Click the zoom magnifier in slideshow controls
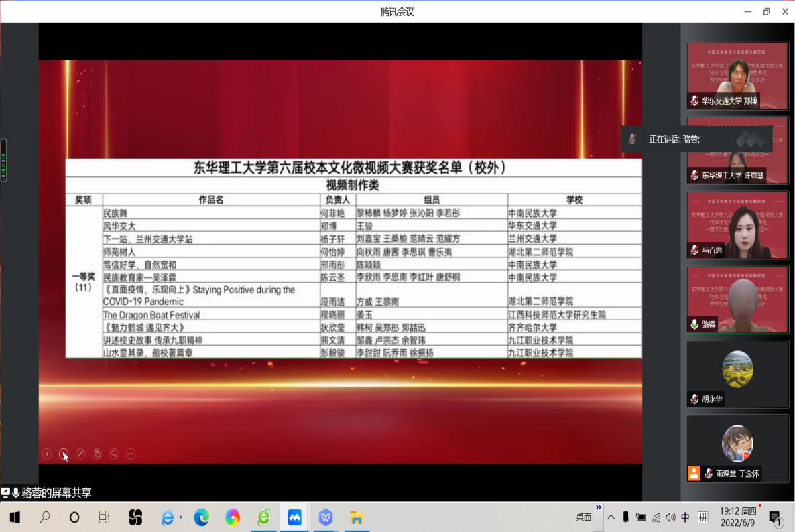This screenshot has width=795, height=532. coord(114,454)
